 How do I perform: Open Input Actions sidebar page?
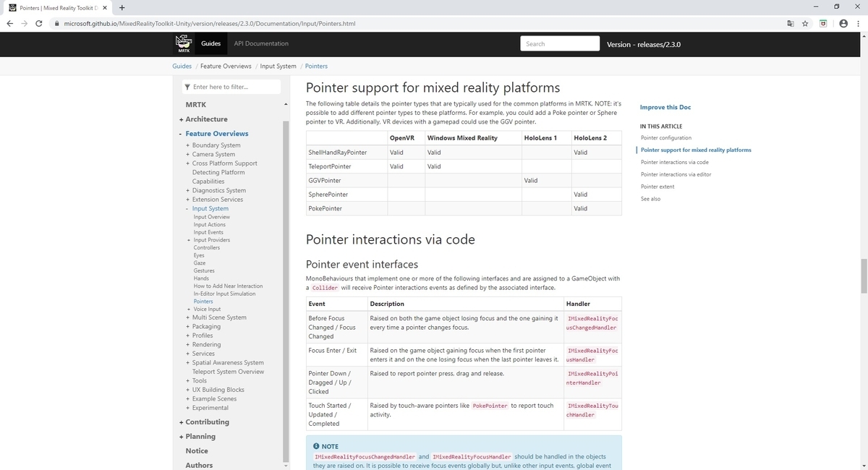pyautogui.click(x=210, y=225)
